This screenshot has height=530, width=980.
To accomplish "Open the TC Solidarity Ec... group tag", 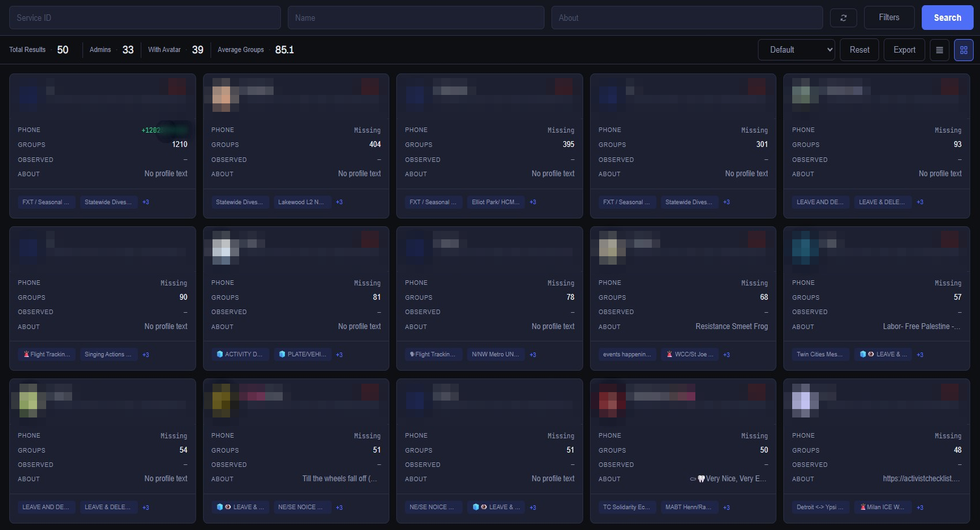I will pos(626,507).
